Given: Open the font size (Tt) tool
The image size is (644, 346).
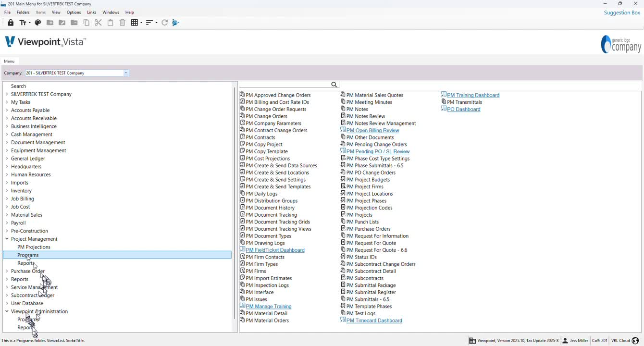Looking at the screenshot, I should coord(23,23).
